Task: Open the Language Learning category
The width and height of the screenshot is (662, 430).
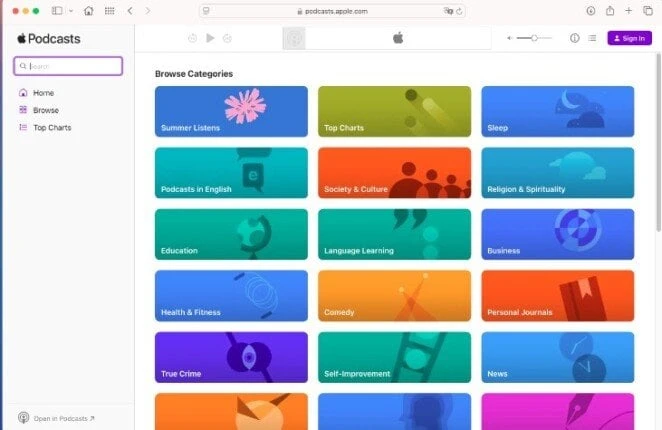Action: click(x=394, y=234)
